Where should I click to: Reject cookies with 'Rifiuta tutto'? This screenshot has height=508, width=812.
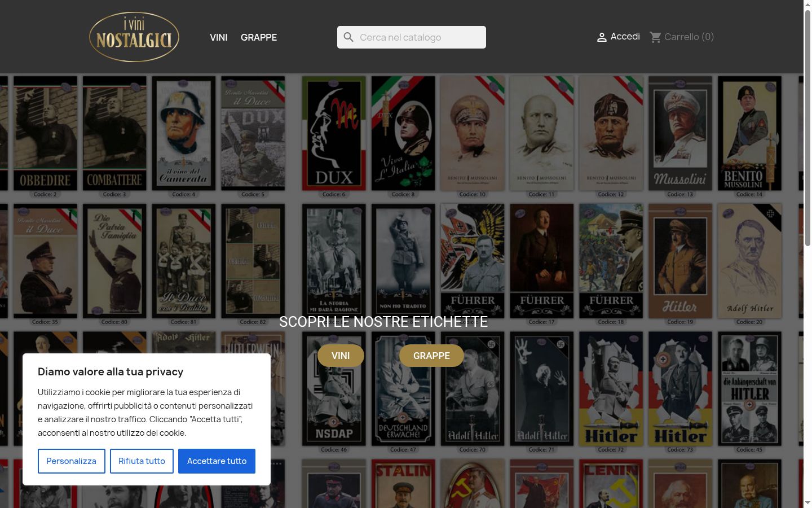tap(142, 461)
